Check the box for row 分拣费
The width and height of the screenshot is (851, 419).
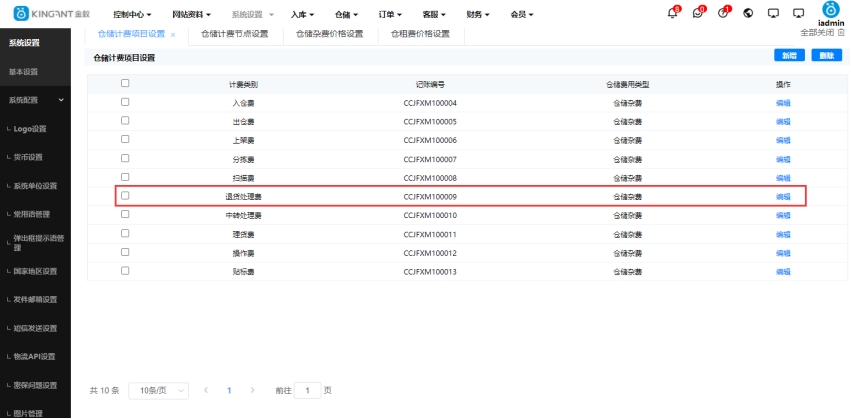[125, 158]
